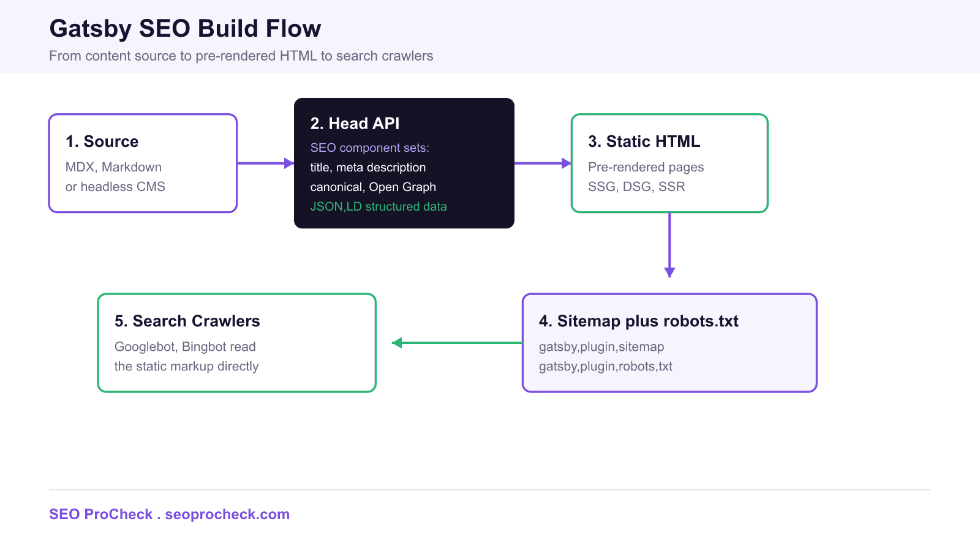This screenshot has height=551, width=980.
Task: Click the 'Googlebot, Bingbot read' line
Action: point(185,347)
